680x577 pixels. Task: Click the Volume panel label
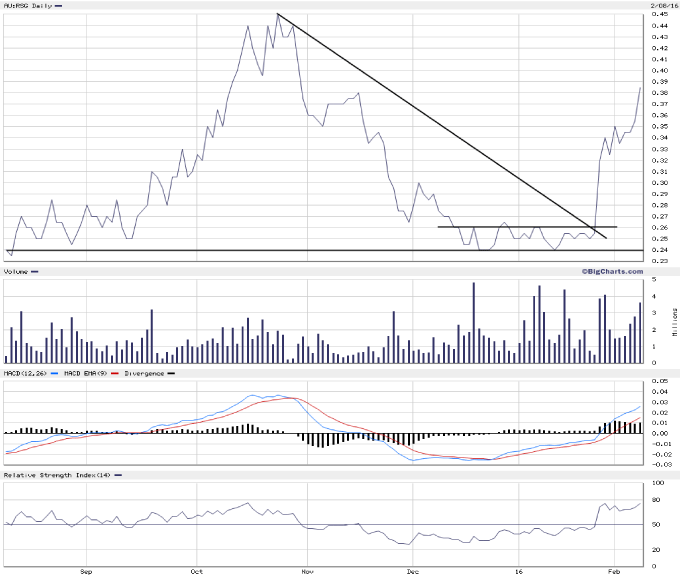15,271
